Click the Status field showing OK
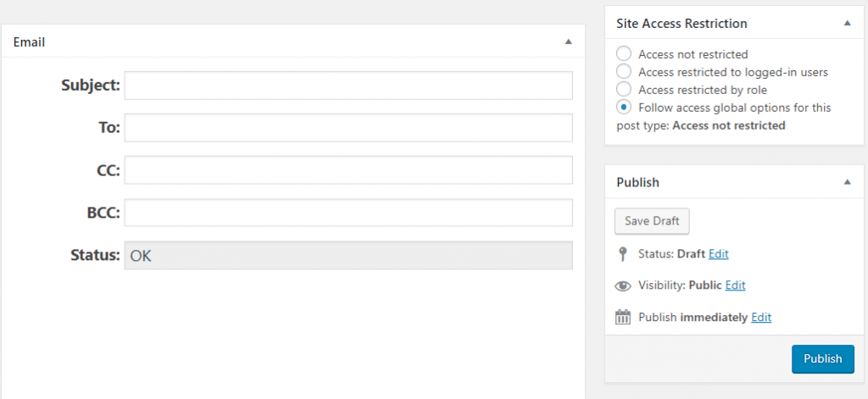The height and width of the screenshot is (399, 868). pyautogui.click(x=348, y=256)
